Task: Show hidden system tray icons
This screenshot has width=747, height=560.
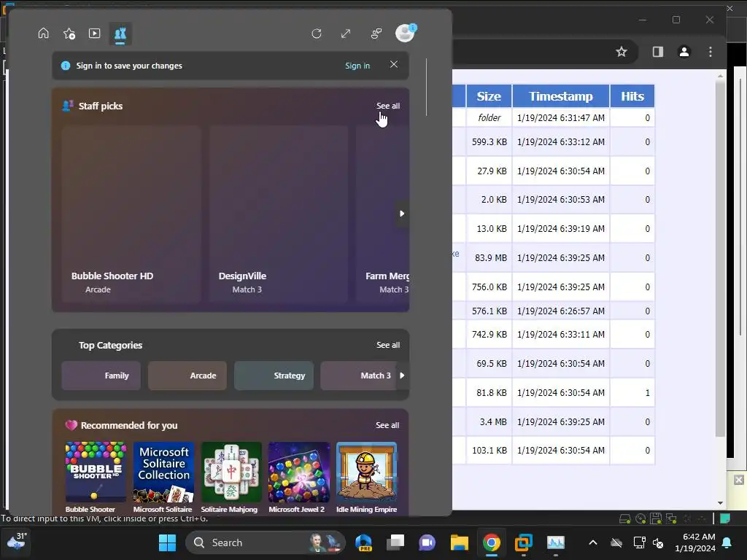Action: pos(592,542)
